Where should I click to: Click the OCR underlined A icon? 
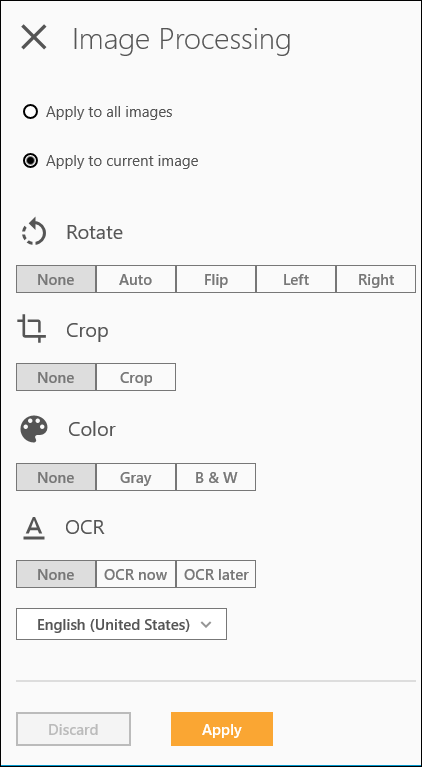[34, 529]
